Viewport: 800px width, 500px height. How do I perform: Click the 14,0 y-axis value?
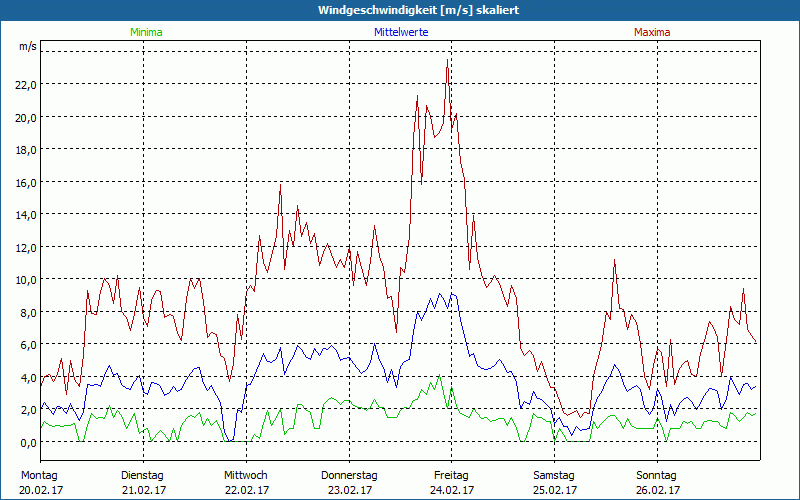26,215
